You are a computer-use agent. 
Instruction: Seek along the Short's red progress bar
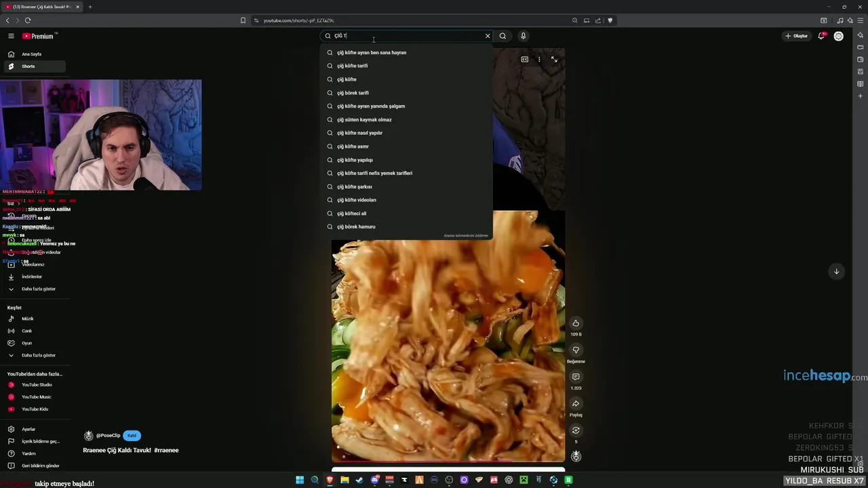click(448, 462)
